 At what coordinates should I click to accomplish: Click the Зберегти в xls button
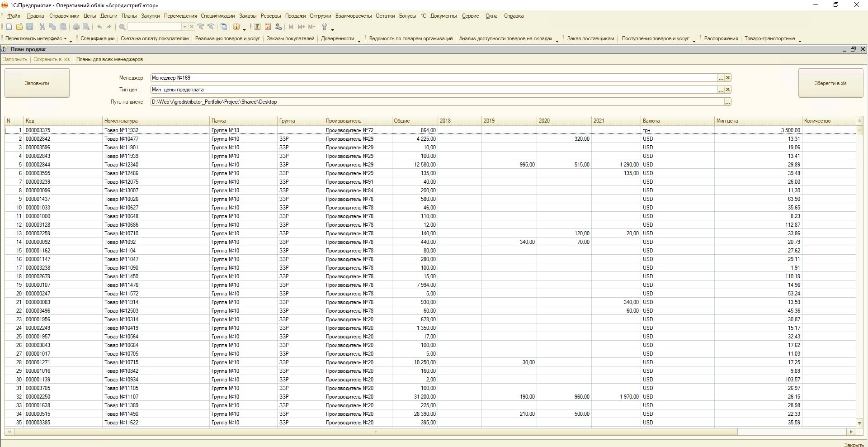[x=830, y=83]
